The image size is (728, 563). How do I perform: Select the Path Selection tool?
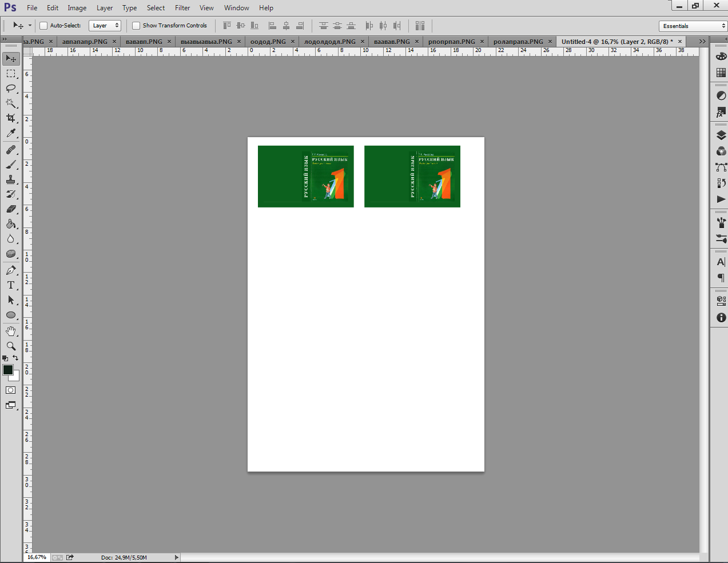[11, 300]
